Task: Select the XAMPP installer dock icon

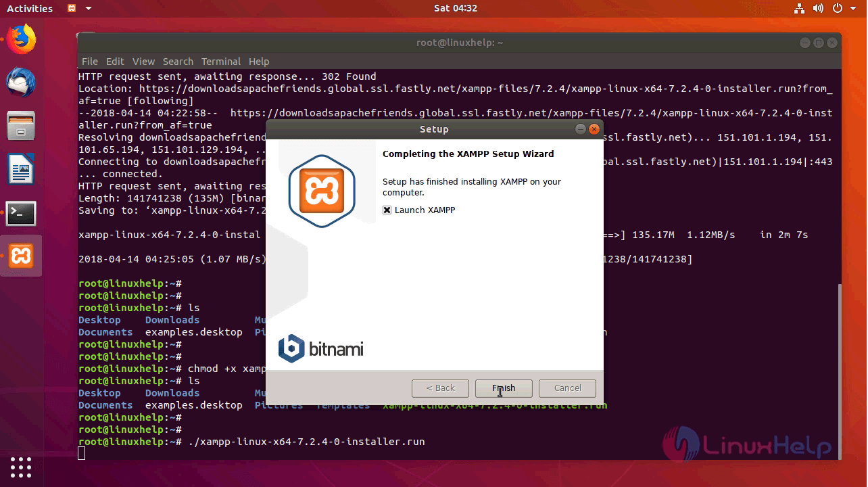Action: point(21,256)
